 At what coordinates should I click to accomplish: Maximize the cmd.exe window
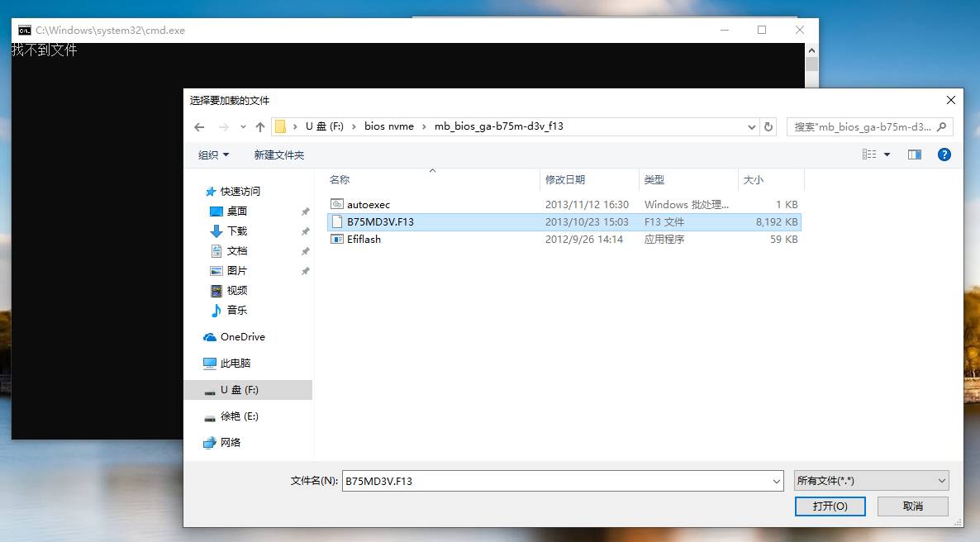pos(762,30)
